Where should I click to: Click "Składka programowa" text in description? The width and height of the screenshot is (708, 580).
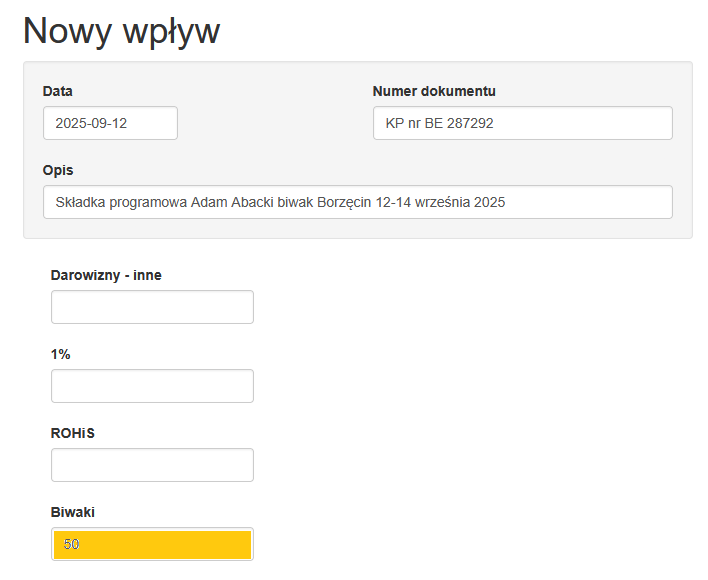121,202
